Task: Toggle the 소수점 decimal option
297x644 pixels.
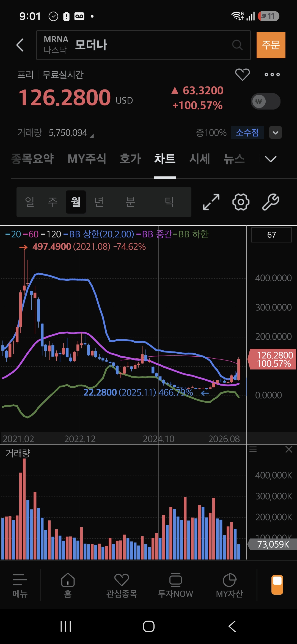Action: [247, 133]
